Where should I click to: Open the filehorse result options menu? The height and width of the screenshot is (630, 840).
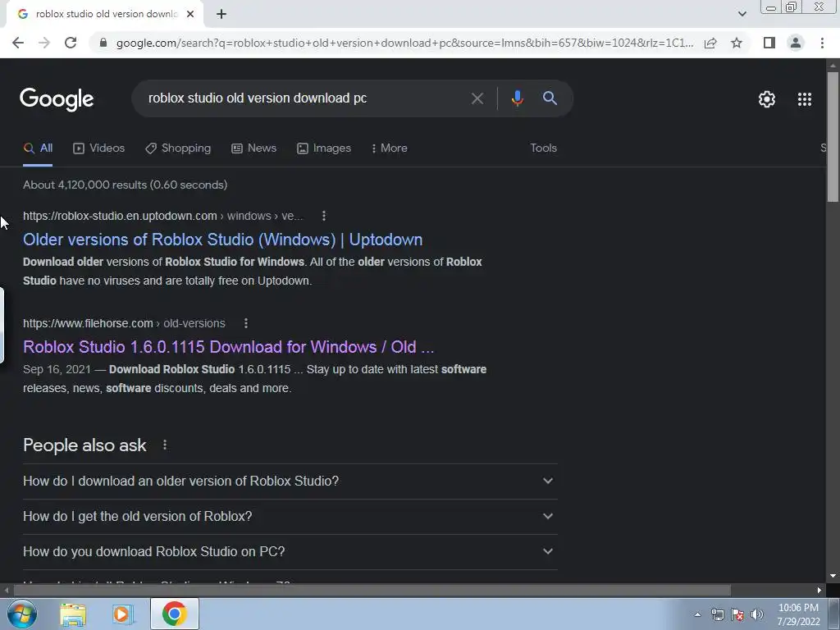click(x=246, y=323)
